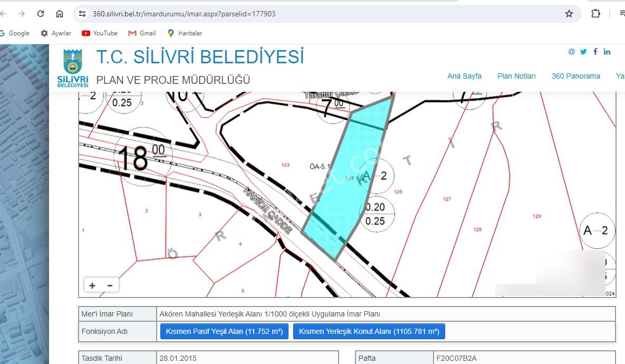Click the T.C. SİLİVRİ BELEDİYESİ title
Image resolution: width=625 pixels, height=364 pixels.
tap(200, 56)
